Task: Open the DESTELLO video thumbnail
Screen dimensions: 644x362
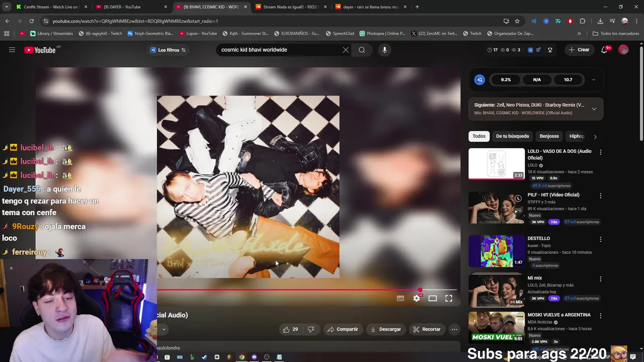Action: tap(497, 251)
